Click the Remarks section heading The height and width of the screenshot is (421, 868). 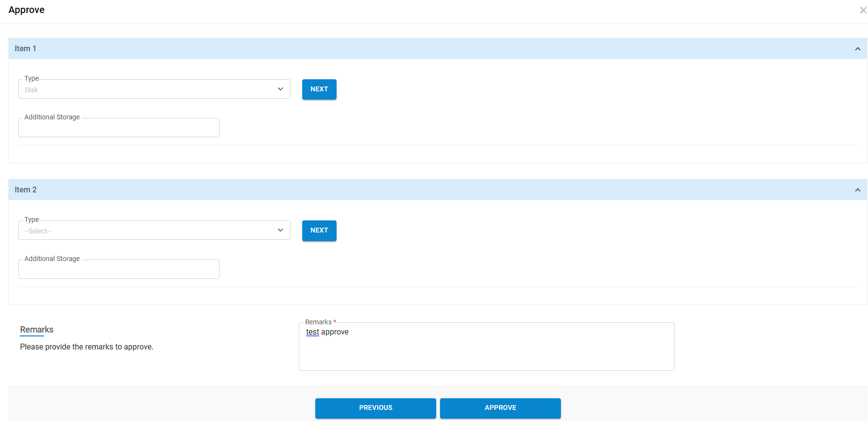coord(37,330)
